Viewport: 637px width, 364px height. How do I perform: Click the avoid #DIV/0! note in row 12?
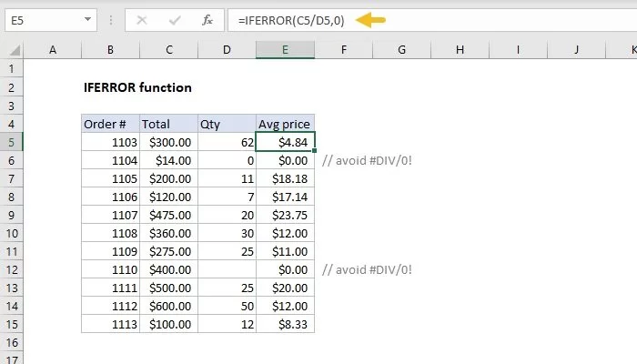(367, 269)
